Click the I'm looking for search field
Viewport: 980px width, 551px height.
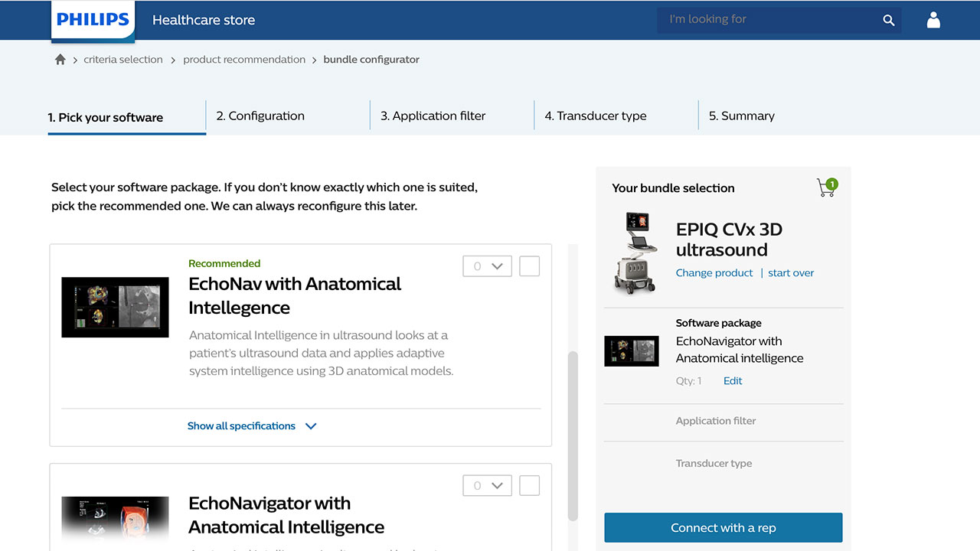[769, 20]
